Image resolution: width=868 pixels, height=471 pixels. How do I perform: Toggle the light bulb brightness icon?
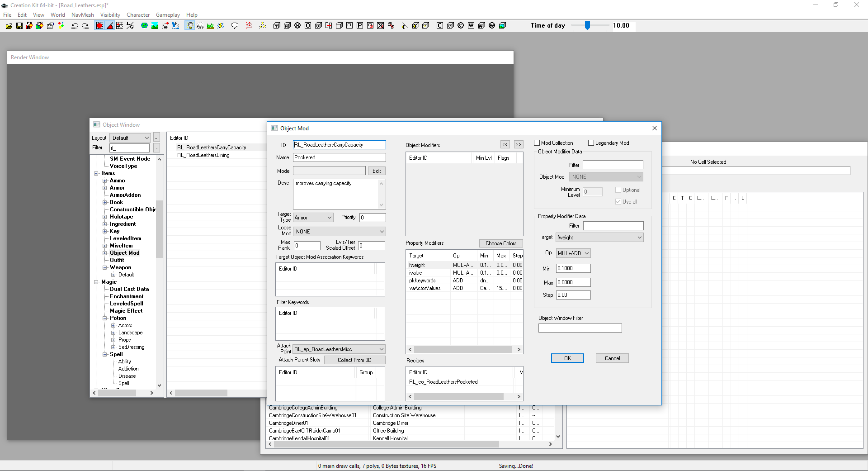click(190, 26)
